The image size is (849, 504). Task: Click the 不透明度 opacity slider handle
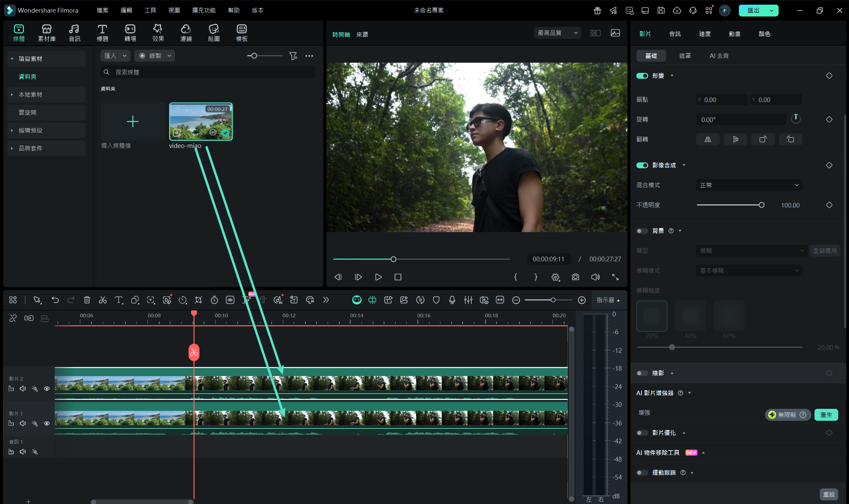tap(761, 205)
